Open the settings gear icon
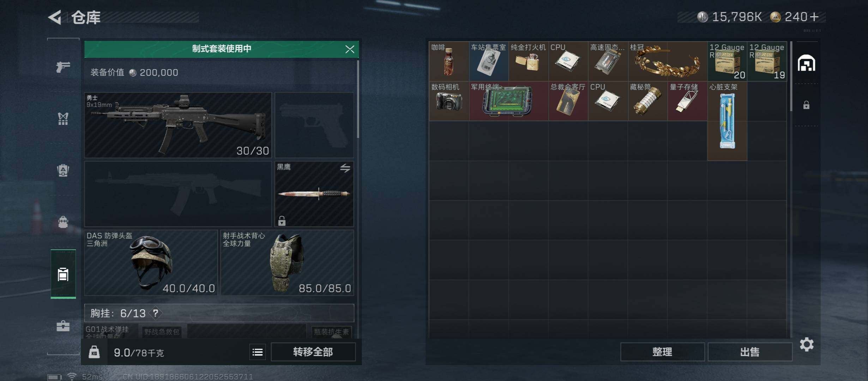868x381 pixels. pos(807,344)
